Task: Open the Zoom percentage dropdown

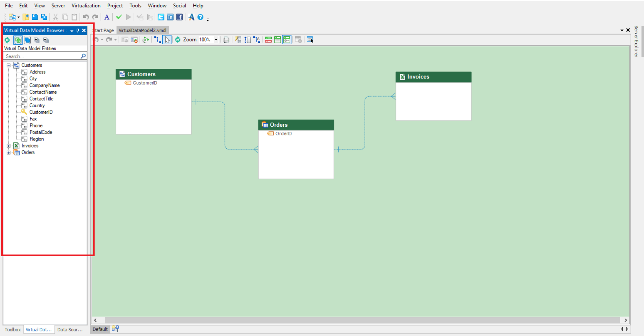Action: point(216,40)
